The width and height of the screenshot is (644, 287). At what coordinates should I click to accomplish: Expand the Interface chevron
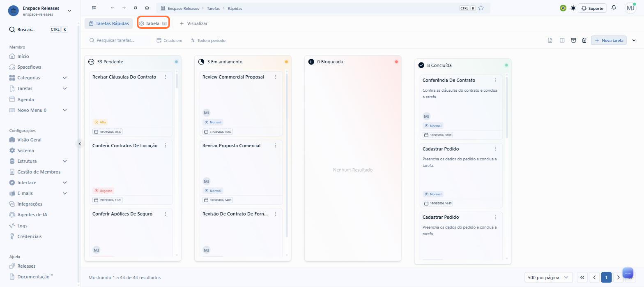coord(64,183)
